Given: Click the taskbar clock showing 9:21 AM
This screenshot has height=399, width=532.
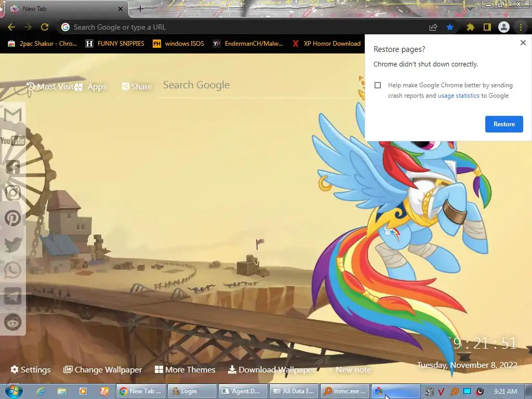Looking at the screenshot, I should coord(506,392).
